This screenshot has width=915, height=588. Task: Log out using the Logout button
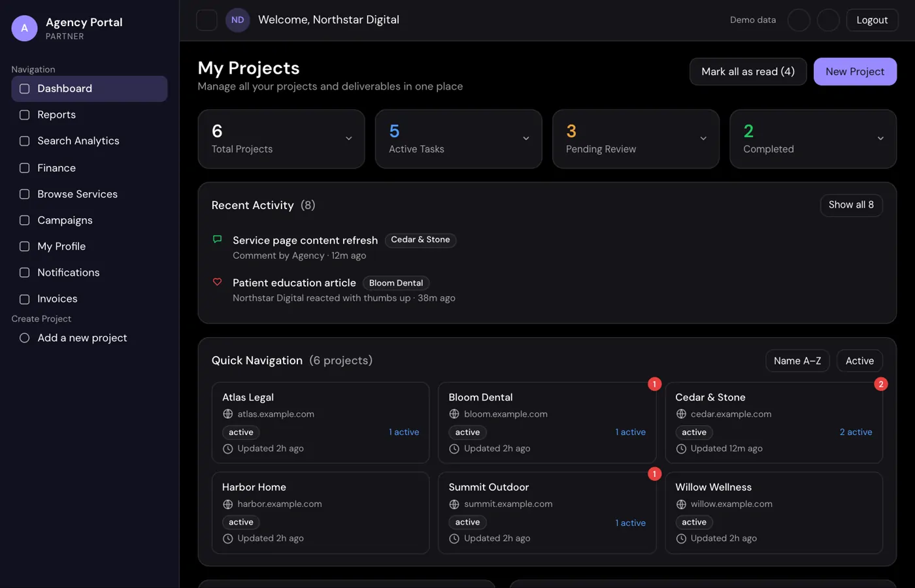point(872,20)
